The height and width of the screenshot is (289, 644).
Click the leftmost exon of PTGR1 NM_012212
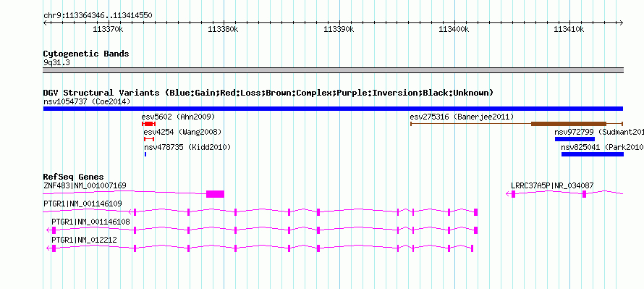(54, 248)
